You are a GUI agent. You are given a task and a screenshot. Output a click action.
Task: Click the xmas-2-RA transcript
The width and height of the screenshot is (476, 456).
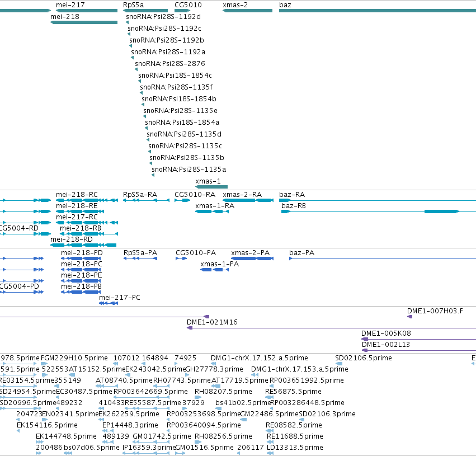coord(248,200)
